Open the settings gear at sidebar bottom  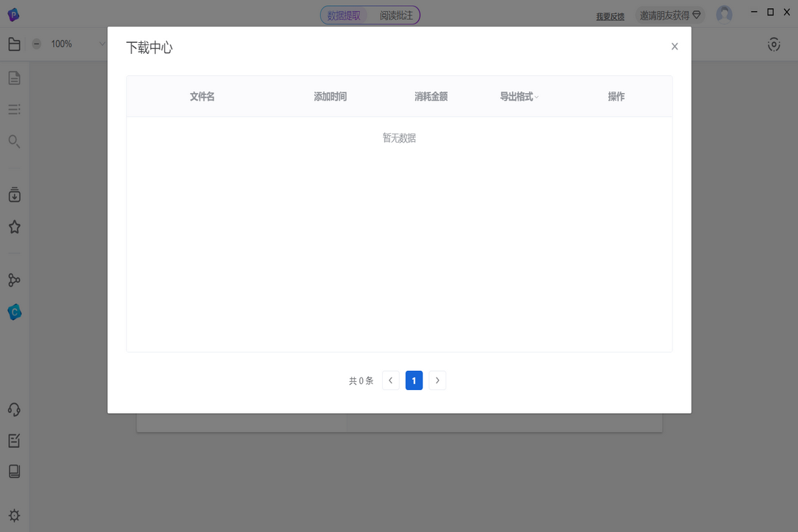14,515
